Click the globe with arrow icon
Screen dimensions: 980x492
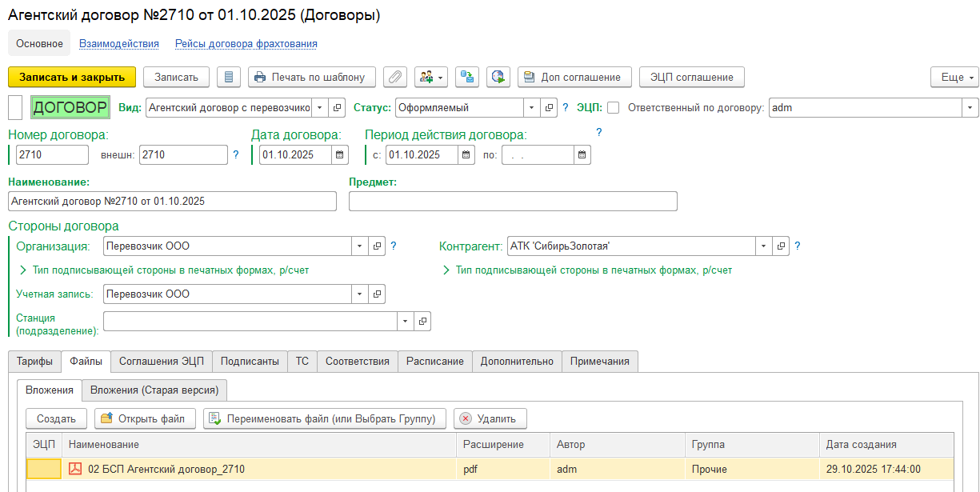[x=498, y=77]
